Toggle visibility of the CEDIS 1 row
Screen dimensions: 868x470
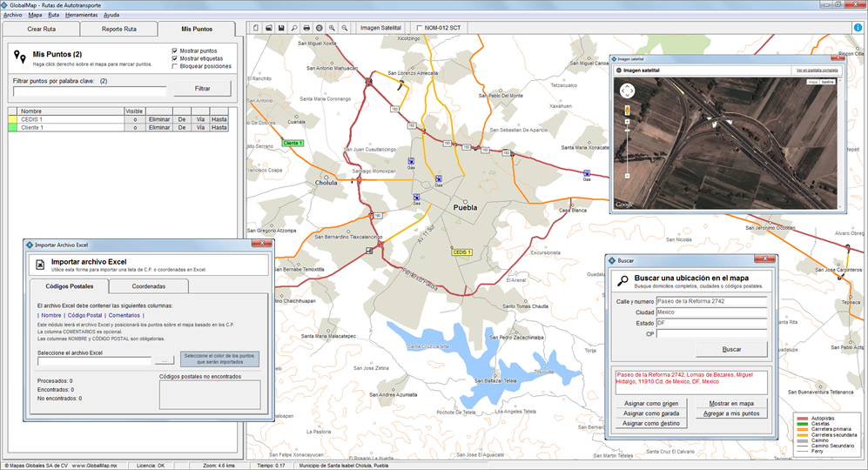(135, 119)
